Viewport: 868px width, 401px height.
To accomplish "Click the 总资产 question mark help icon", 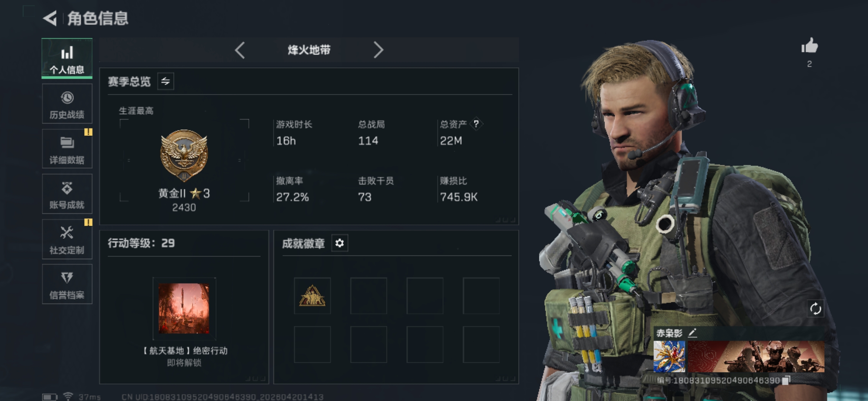I will pyautogui.click(x=476, y=124).
